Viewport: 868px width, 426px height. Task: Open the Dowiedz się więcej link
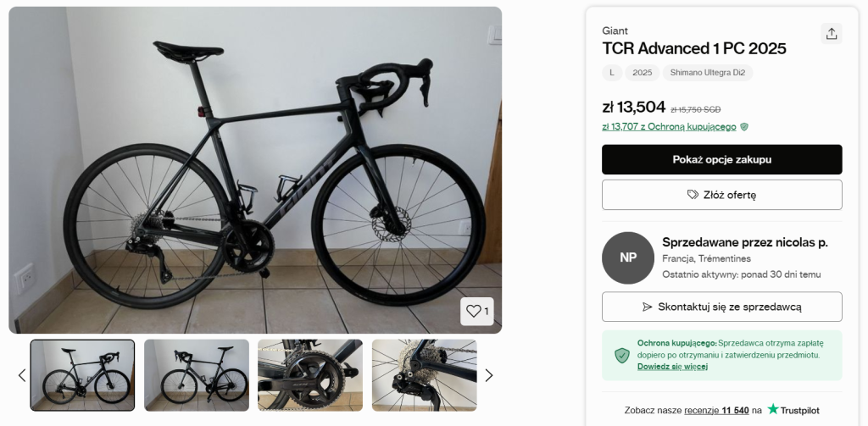[672, 367]
